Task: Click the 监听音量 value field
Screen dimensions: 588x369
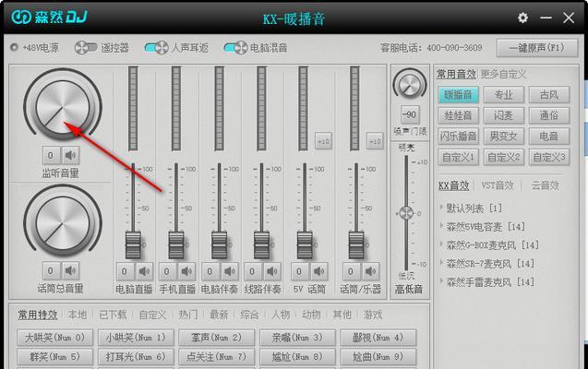Action: (51, 155)
